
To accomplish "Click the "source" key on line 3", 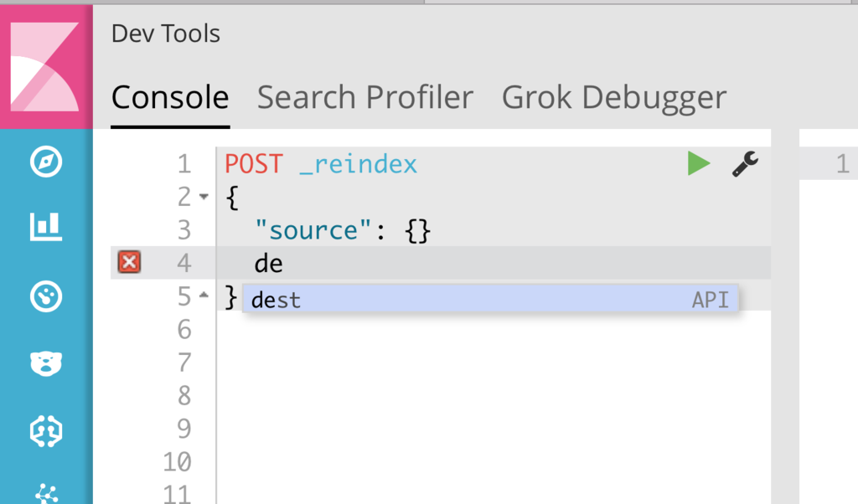I will 313,230.
